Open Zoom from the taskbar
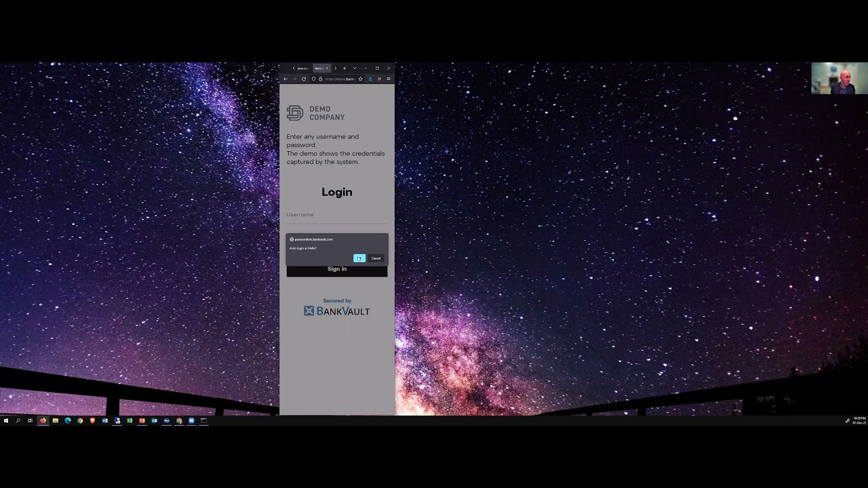The width and height of the screenshot is (868, 488). [x=191, y=421]
